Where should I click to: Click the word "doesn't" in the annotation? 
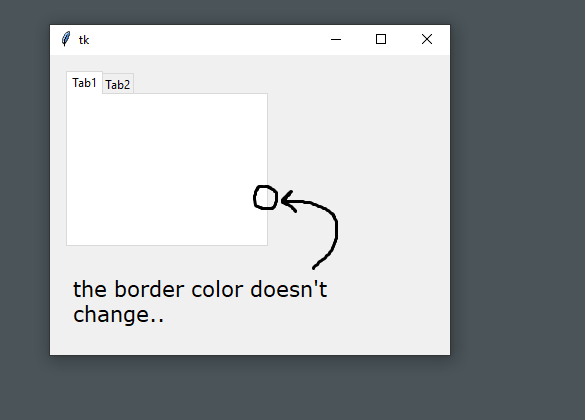(289, 289)
